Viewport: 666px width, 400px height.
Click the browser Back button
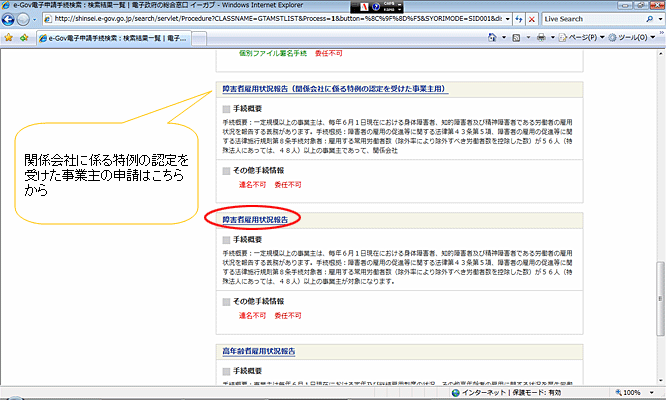[11, 18]
